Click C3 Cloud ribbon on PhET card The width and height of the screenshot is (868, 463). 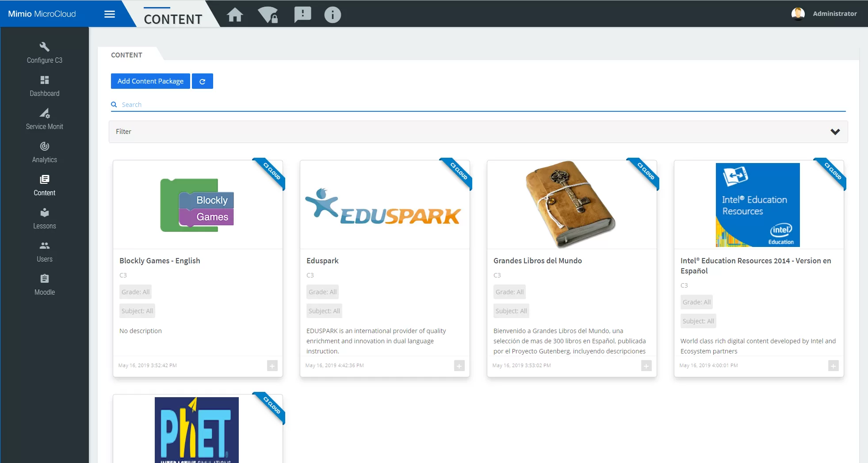tap(271, 406)
